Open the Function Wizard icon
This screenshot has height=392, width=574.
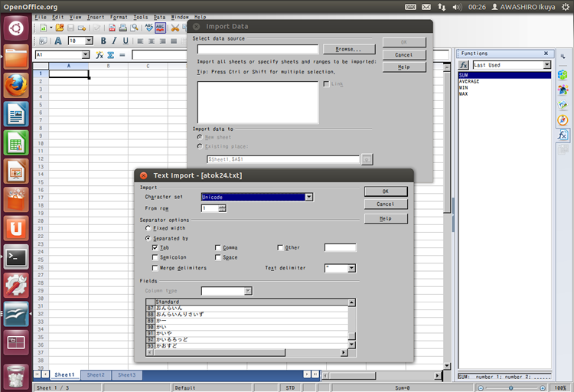pos(99,55)
